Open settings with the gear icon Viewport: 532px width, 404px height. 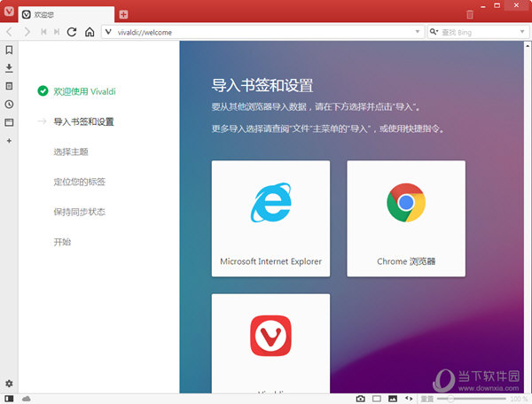click(x=9, y=384)
